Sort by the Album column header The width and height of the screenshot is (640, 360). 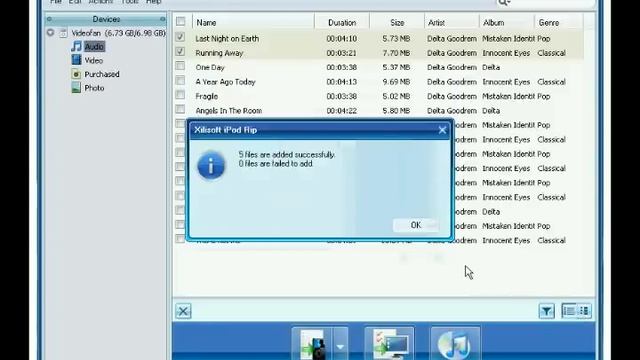(507, 22)
